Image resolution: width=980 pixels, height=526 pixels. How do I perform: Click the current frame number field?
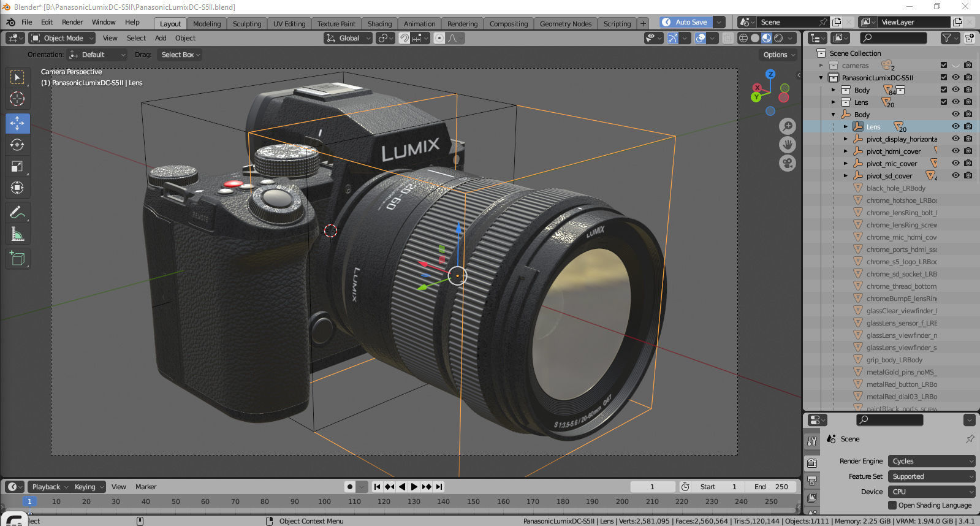point(652,487)
